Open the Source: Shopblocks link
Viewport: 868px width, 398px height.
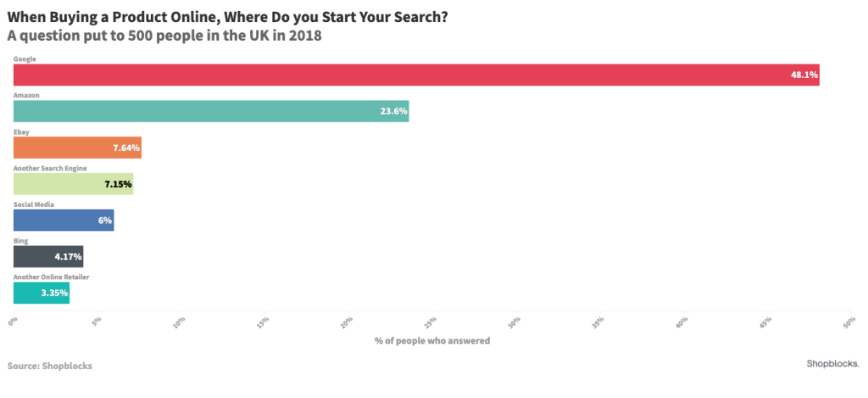(x=50, y=366)
